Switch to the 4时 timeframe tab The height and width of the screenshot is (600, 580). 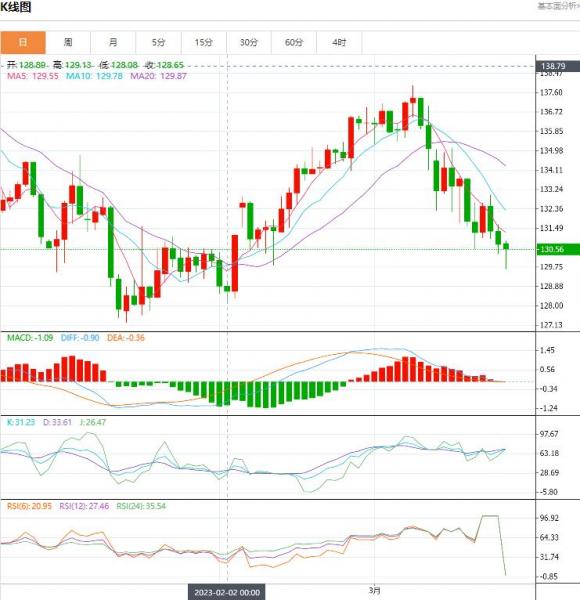pos(339,42)
